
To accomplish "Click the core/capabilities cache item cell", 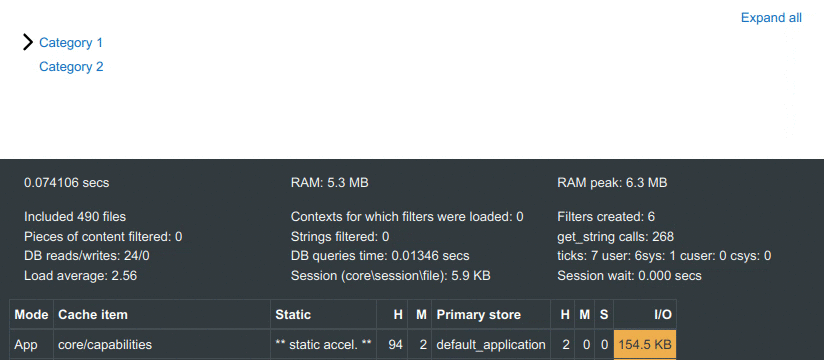I will (162, 345).
